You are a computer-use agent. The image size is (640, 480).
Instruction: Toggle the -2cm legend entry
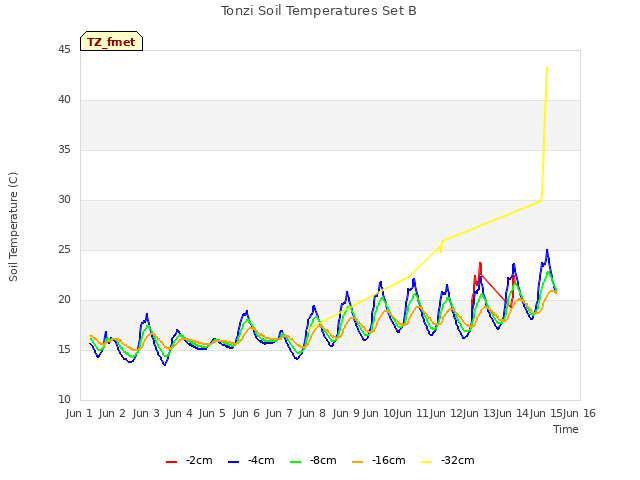pyautogui.click(x=189, y=461)
